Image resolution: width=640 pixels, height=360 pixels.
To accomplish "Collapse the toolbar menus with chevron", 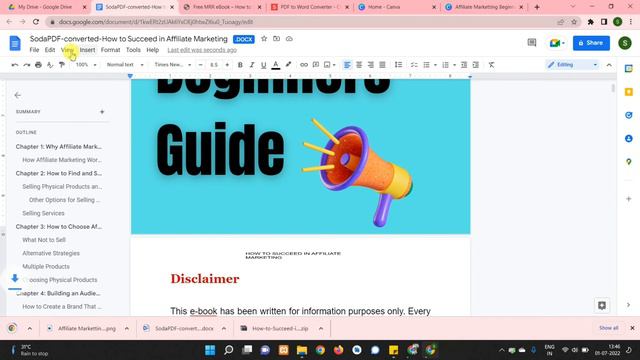I will (x=609, y=65).
